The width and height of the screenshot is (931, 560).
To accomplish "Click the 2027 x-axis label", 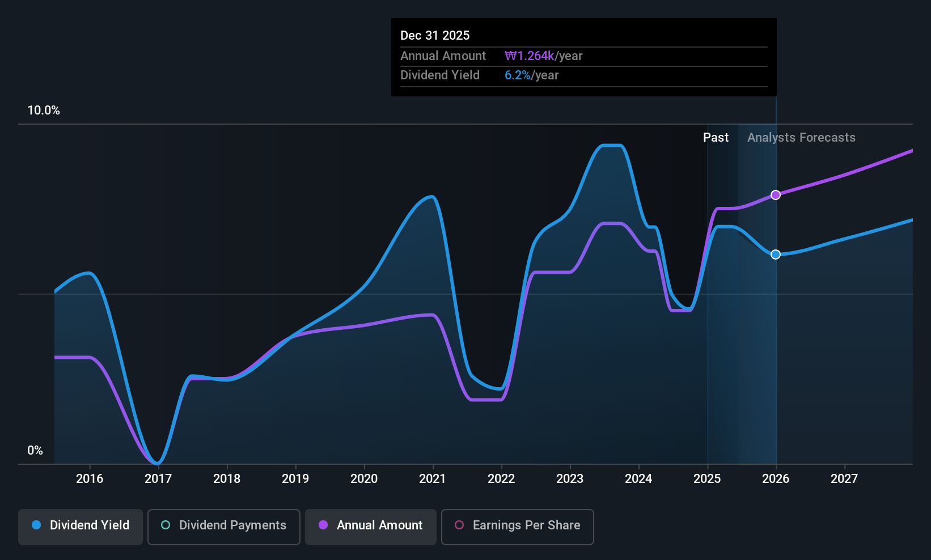I will click(844, 479).
